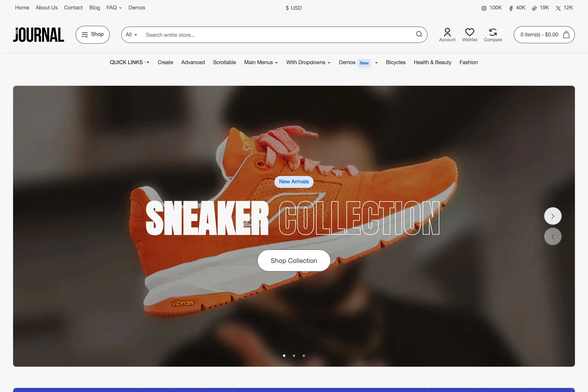
Task: Open the About Us link
Action: (47, 8)
